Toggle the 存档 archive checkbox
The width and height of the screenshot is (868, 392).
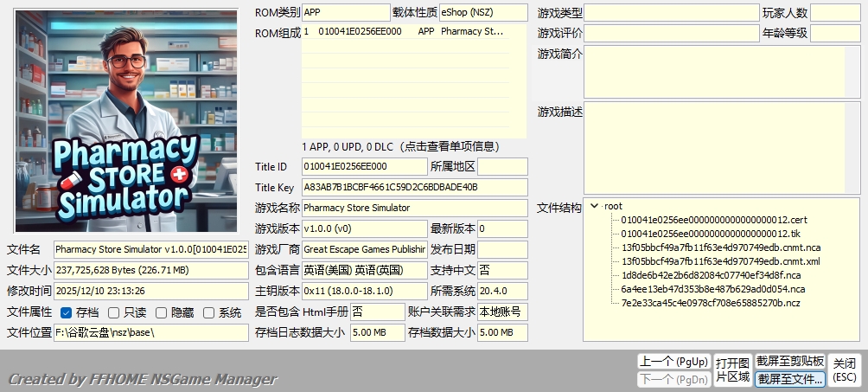tap(66, 312)
